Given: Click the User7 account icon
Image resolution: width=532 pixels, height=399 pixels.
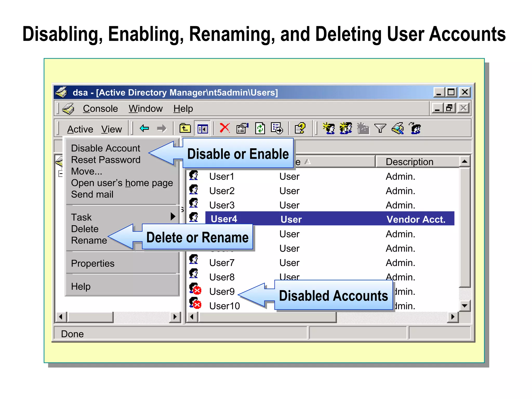Looking at the screenshot, I should (x=194, y=260).
